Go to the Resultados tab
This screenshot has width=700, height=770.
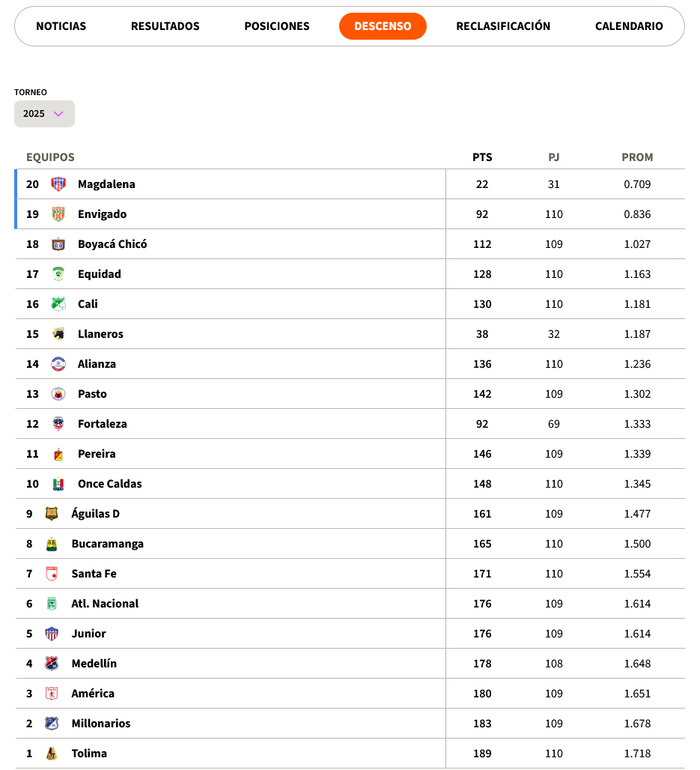coord(165,26)
